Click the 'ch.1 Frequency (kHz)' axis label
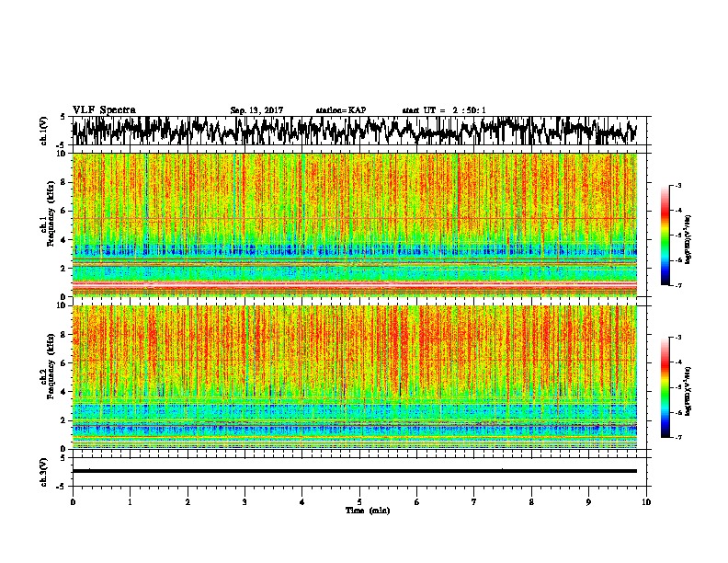 coord(47,213)
